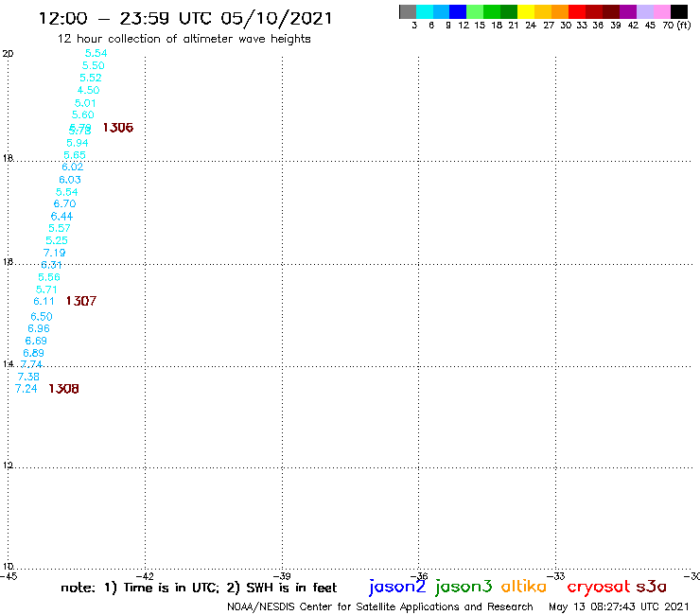Click the wave height value 5.25
This screenshot has height=615, width=700.
(57, 240)
